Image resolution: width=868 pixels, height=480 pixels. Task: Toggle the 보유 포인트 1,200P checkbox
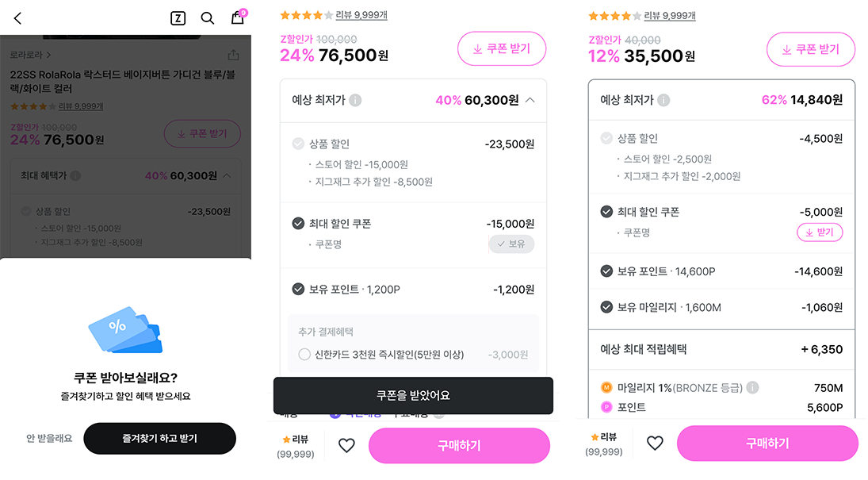[x=298, y=290]
